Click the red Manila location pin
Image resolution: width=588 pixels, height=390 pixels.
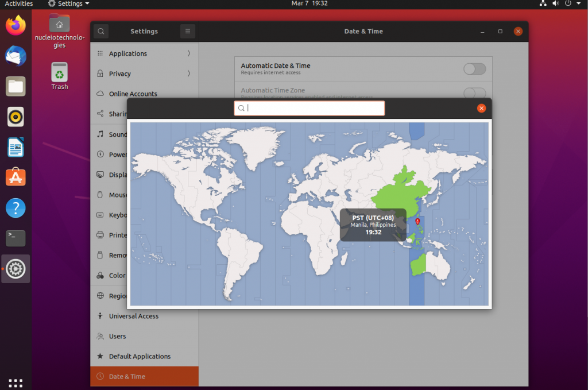[417, 222]
